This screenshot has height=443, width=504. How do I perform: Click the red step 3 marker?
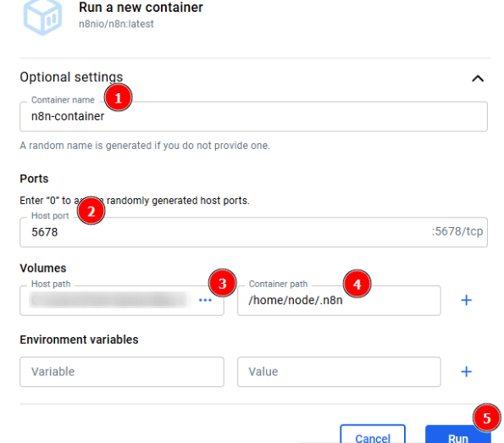[x=222, y=283]
